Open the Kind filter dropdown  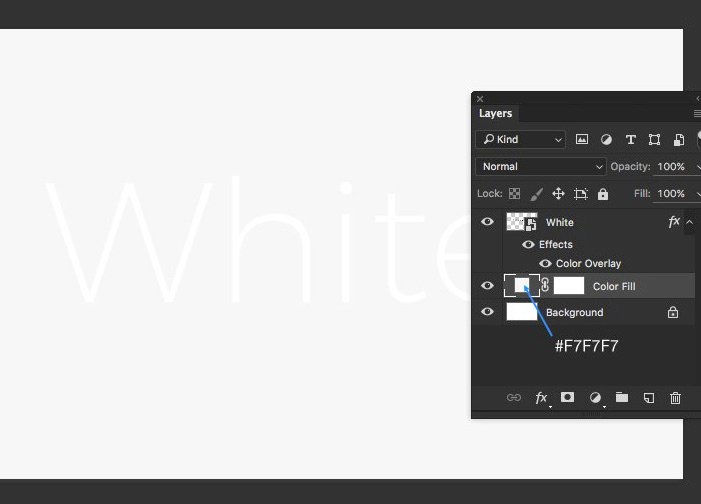(520, 140)
